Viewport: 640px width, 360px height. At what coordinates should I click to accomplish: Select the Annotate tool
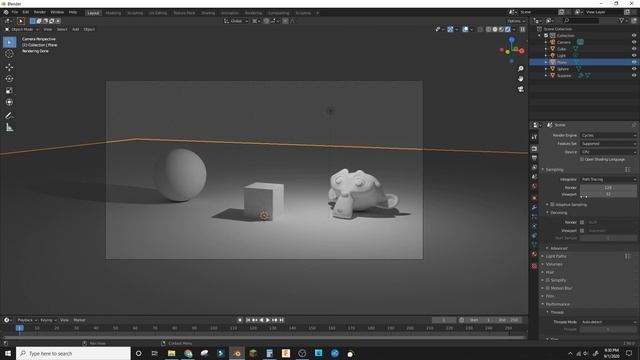pos(9,116)
